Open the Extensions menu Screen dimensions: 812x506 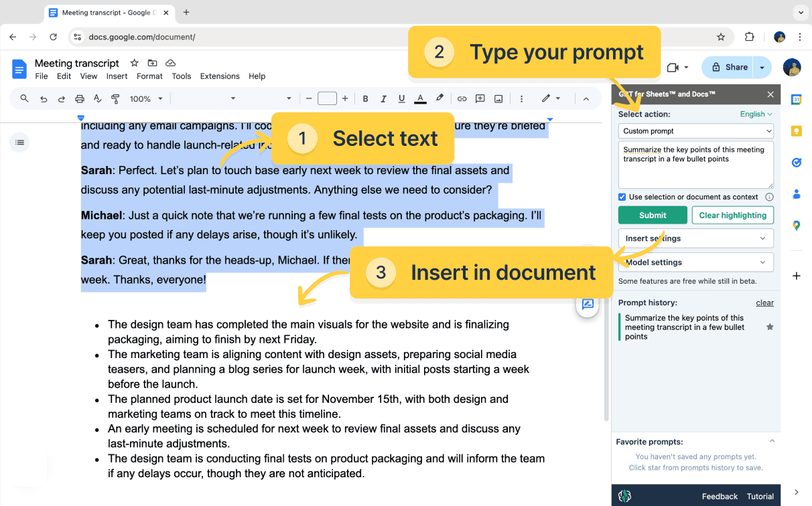pyautogui.click(x=220, y=76)
